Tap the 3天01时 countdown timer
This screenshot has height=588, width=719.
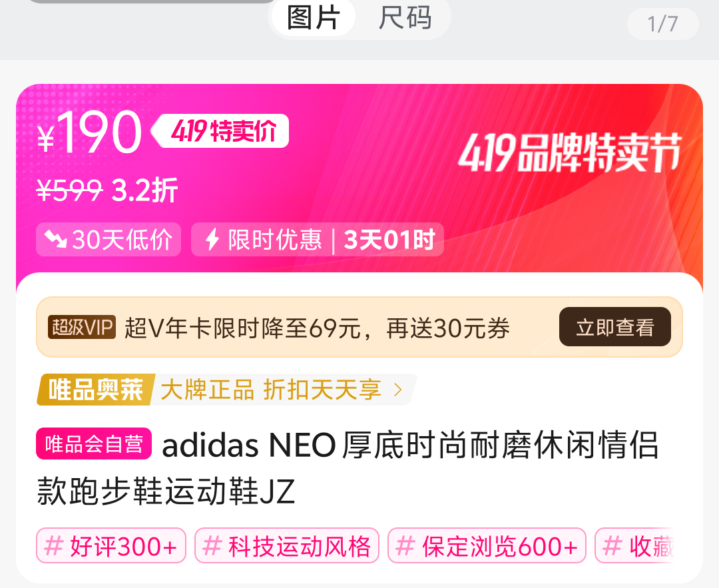[x=389, y=240]
